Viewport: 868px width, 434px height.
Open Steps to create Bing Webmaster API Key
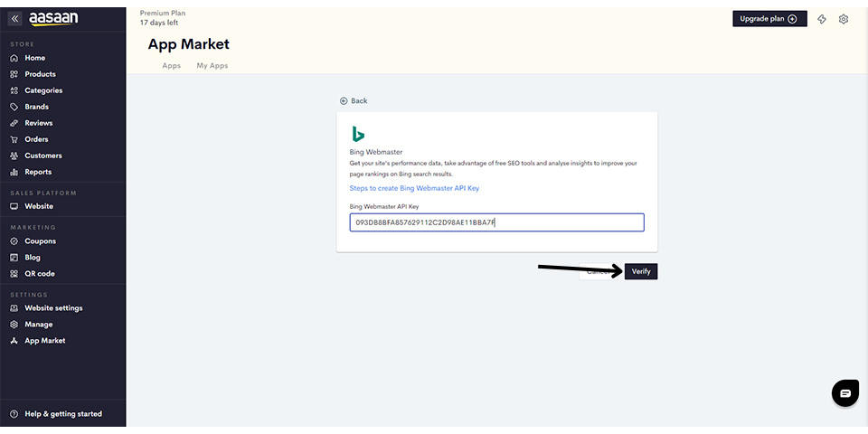(x=414, y=188)
